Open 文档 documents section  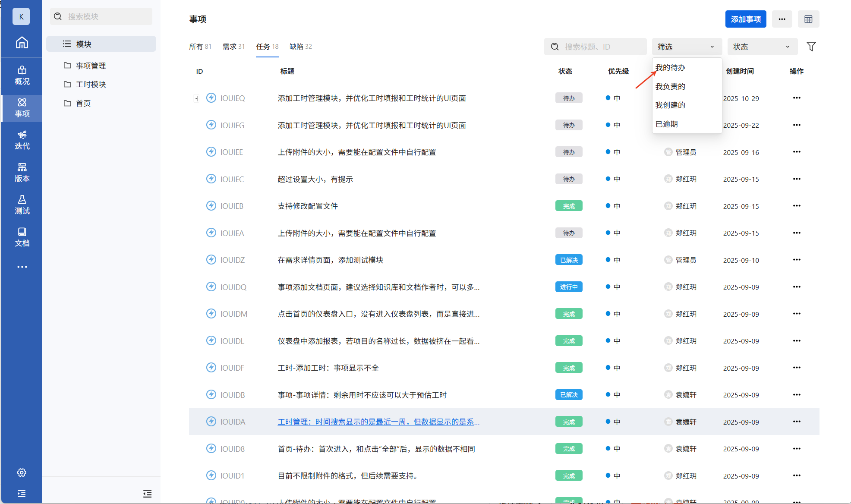[x=22, y=237]
